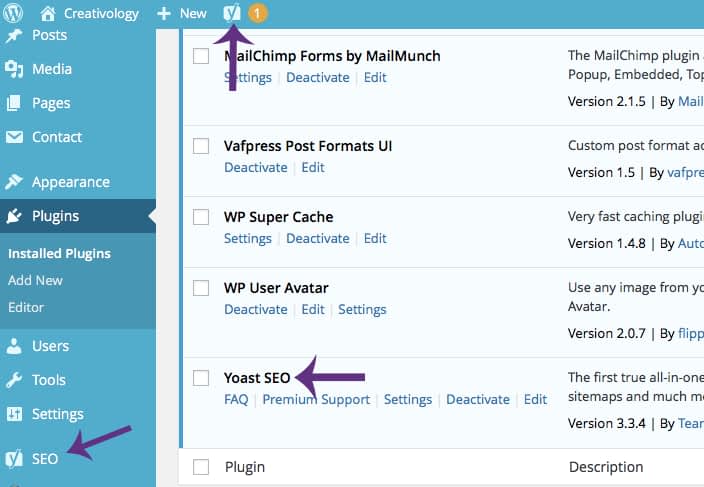
Task: Open the New content dropdown
Action: click(182, 13)
